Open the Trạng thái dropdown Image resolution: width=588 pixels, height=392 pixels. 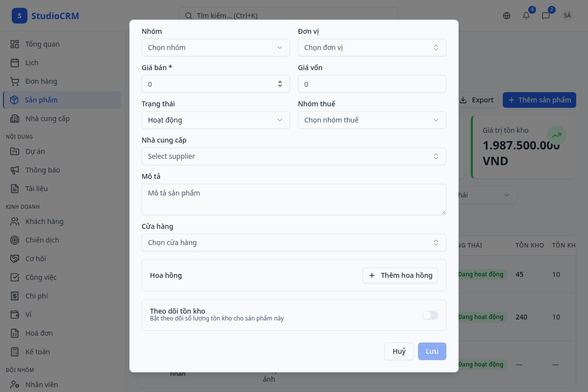click(x=216, y=120)
